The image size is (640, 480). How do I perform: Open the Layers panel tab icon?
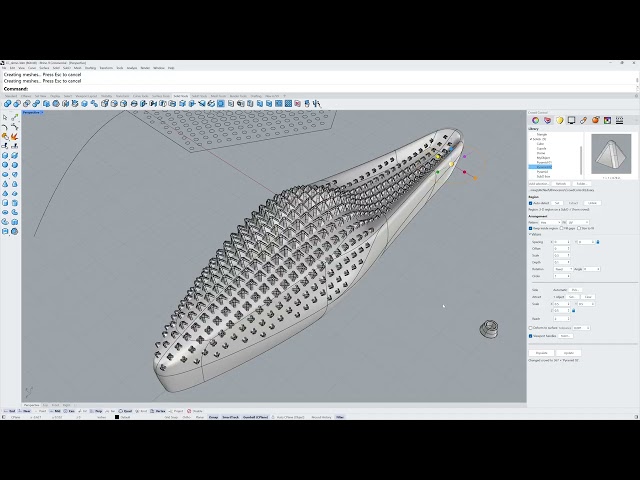coord(547,120)
